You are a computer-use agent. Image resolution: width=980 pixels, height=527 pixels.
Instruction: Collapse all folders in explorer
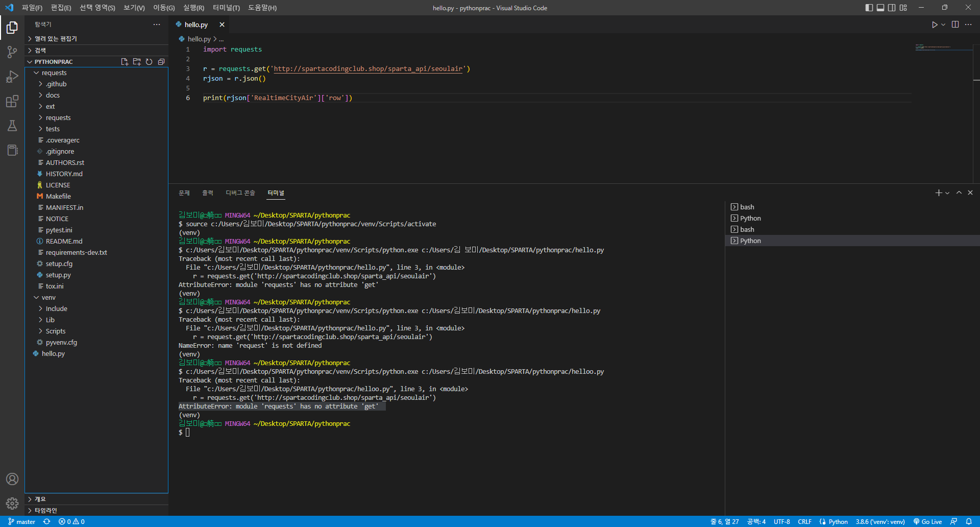[x=161, y=62]
